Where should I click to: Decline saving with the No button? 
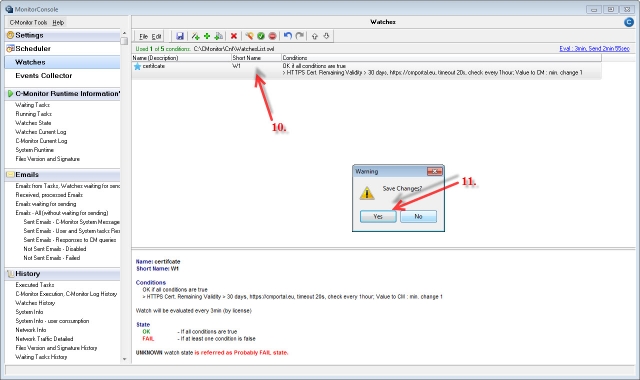(418, 216)
